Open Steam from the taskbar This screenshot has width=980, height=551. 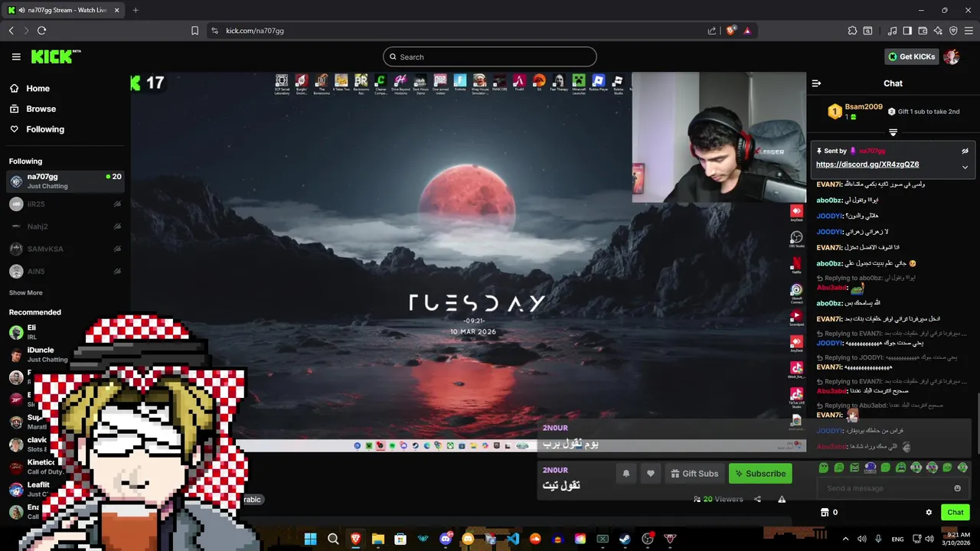[x=625, y=539]
